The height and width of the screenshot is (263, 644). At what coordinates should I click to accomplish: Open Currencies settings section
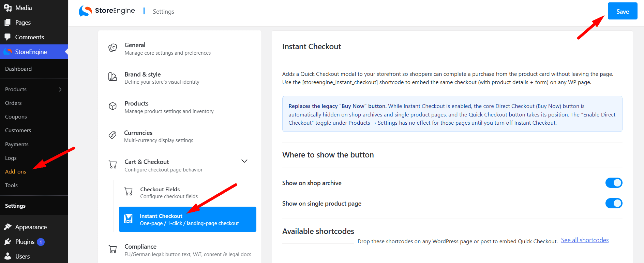click(180, 136)
